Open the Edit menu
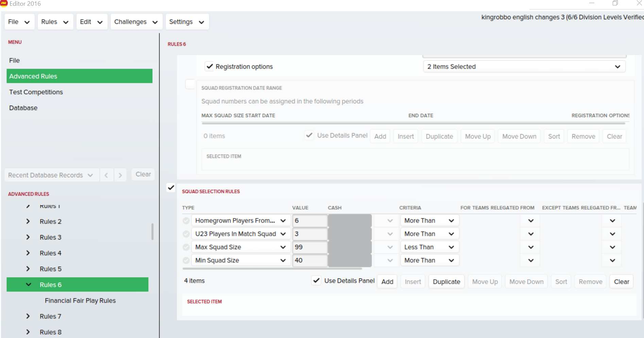This screenshot has height=338, width=644. click(x=92, y=22)
